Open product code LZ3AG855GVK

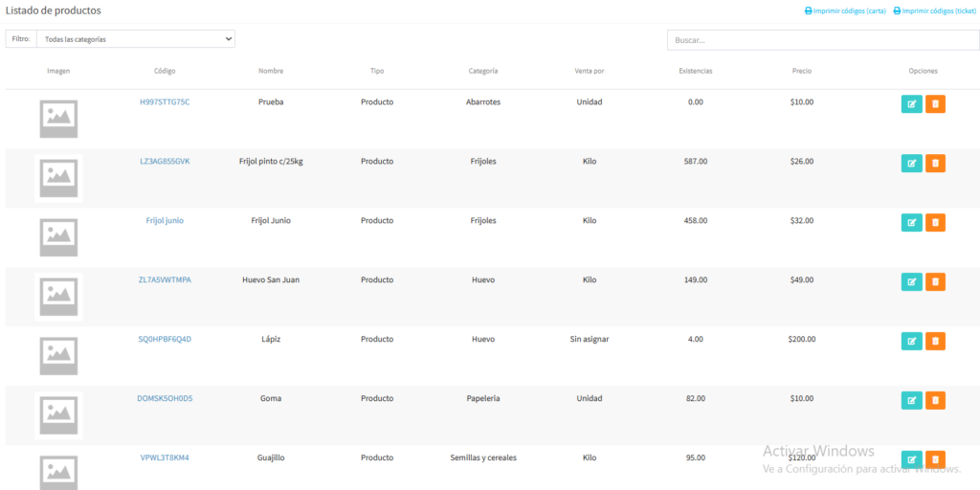coord(165,161)
